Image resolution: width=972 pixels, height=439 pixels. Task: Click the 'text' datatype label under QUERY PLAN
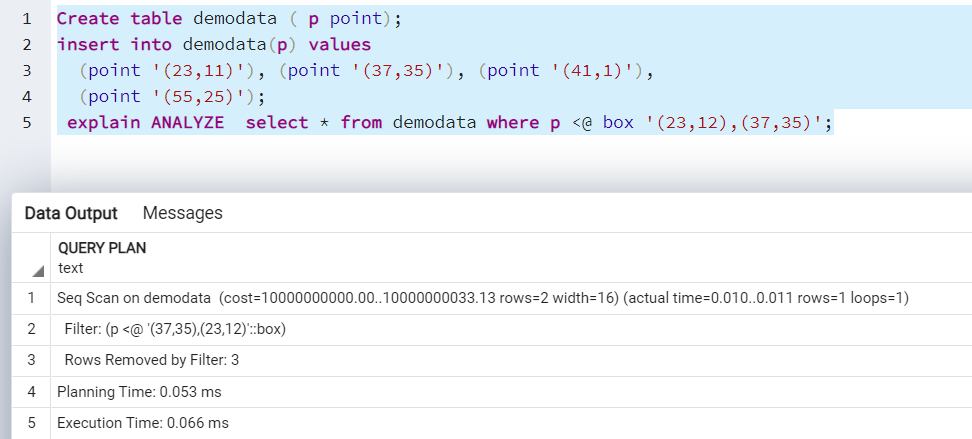tap(71, 268)
